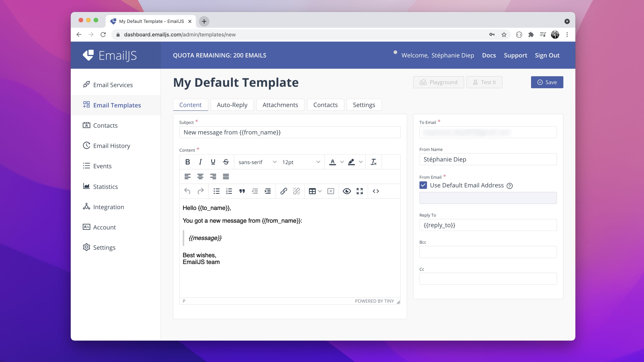Toggle the bulleted list option
The height and width of the screenshot is (362, 644).
216,191
